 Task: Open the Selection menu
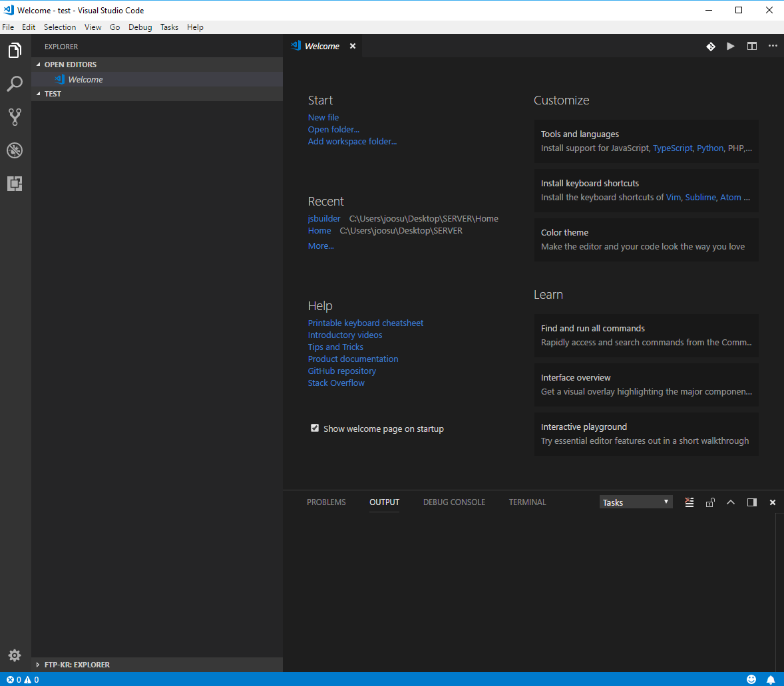point(60,27)
